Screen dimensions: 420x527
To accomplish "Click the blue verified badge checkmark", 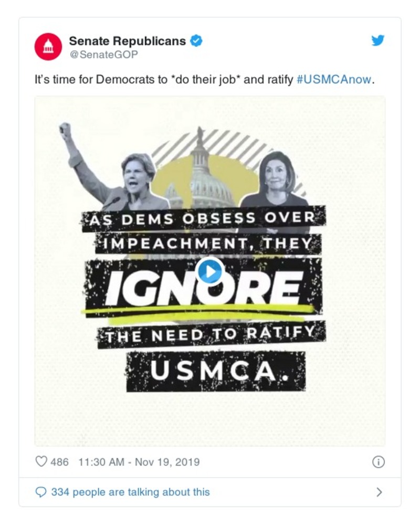I will coord(196,41).
